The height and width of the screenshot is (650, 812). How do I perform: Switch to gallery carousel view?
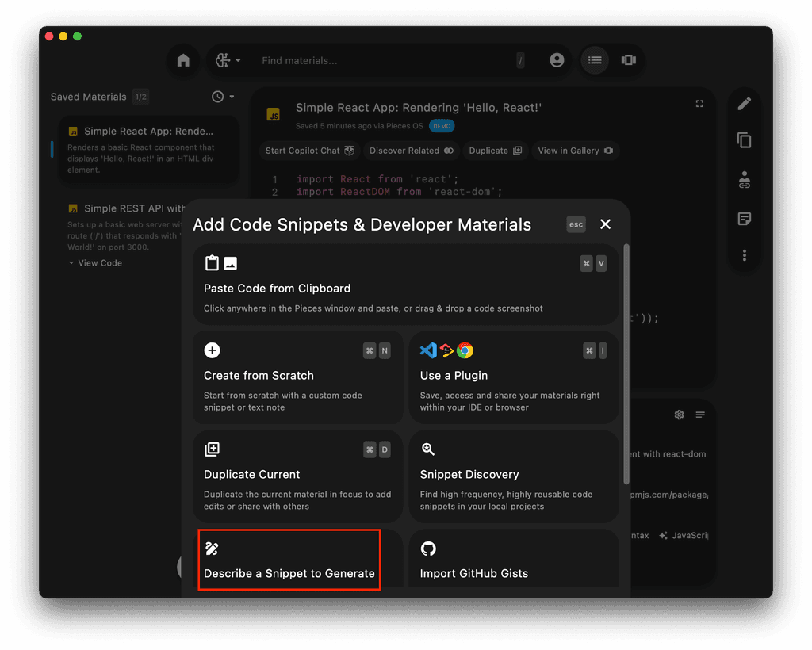tap(629, 60)
